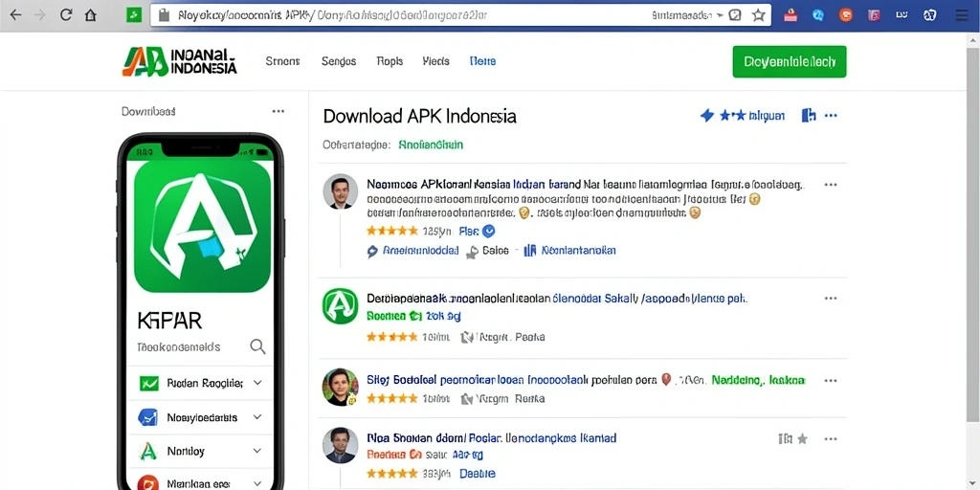
Task: Click the blue bar chart link in first review
Action: click(x=570, y=251)
